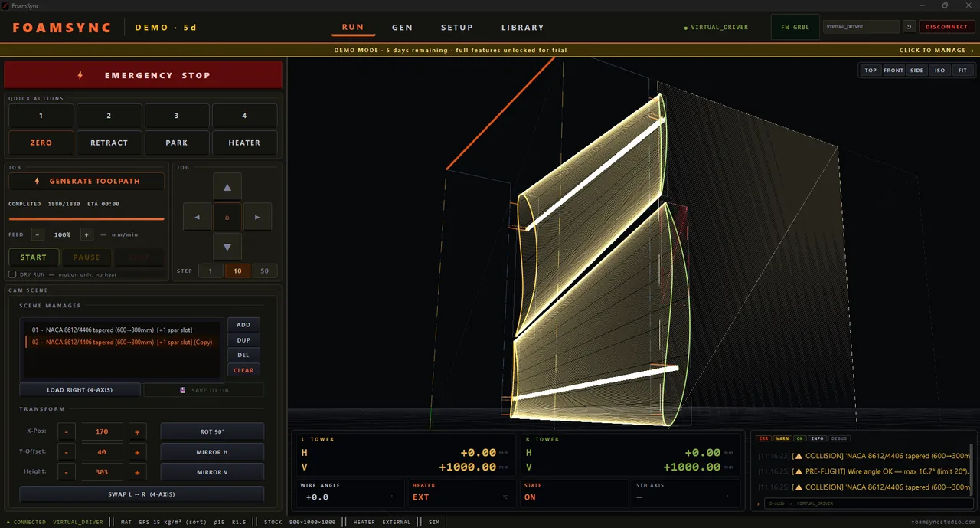Click the START job button
This screenshot has width=980, height=528.
[x=34, y=257]
